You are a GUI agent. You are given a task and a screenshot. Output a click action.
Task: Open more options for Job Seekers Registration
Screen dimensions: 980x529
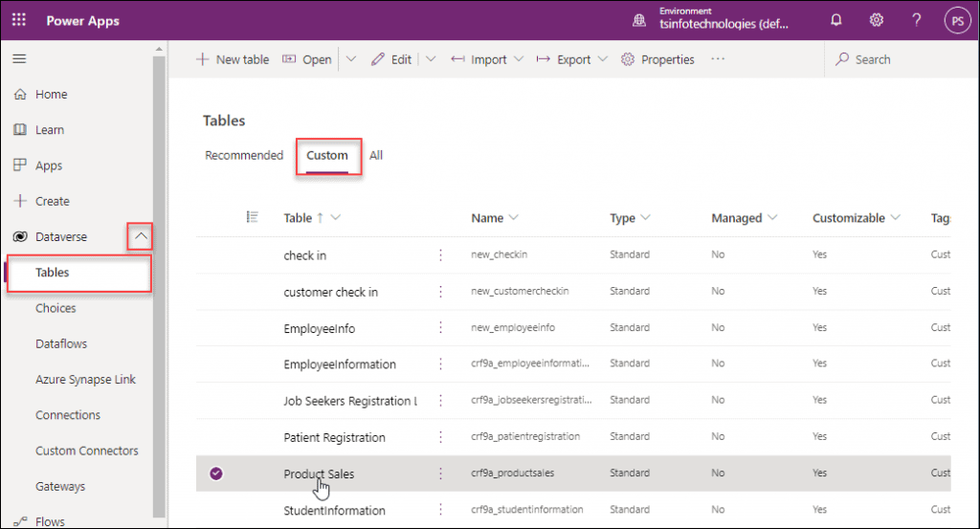tap(440, 401)
